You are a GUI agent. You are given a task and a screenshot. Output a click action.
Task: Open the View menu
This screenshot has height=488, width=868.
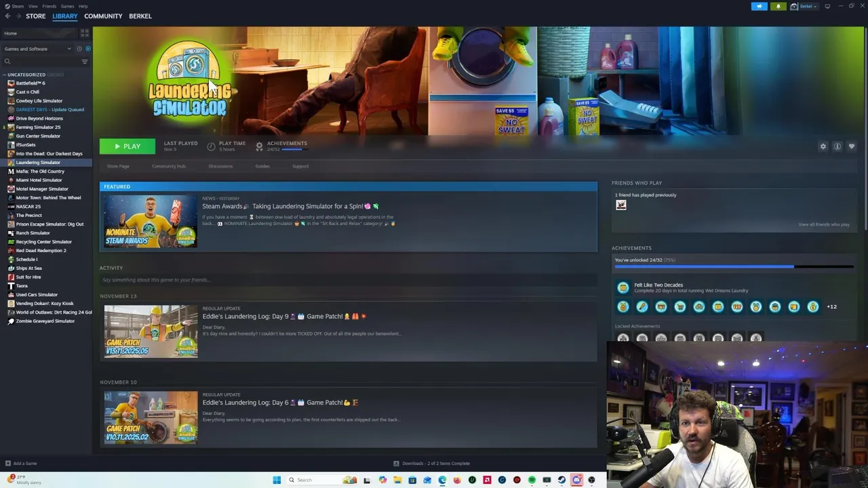coord(33,6)
